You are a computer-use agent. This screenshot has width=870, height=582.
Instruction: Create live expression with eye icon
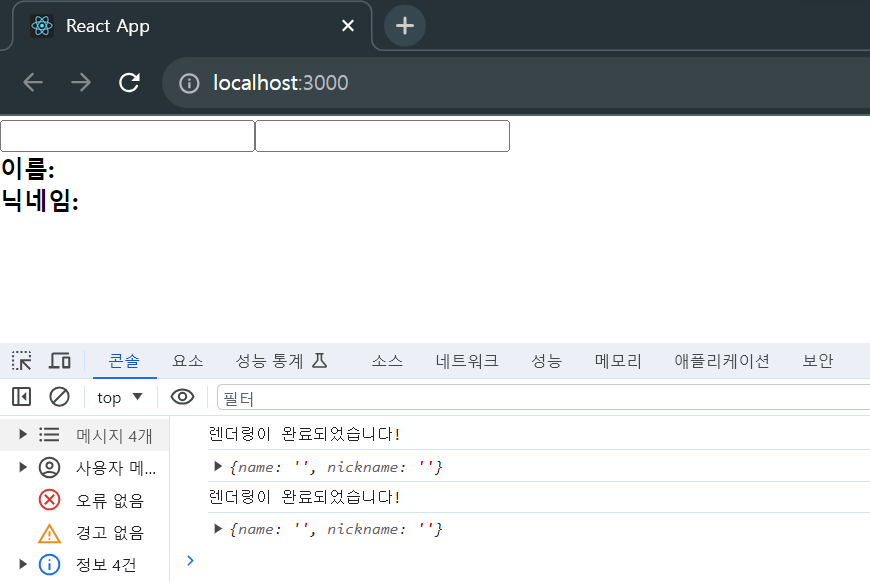(182, 397)
